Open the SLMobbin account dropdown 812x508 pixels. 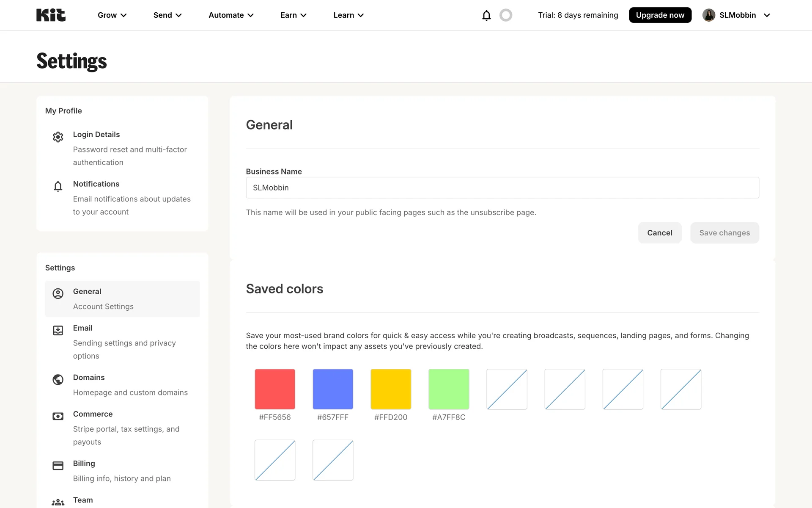(x=736, y=15)
